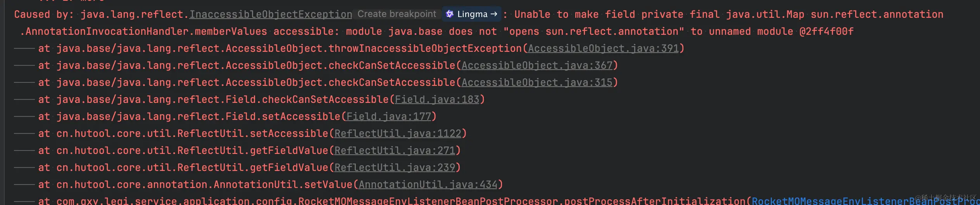
Task: Click the AnnotationInvocationHandler.memberValues message line
Action: coord(437,32)
